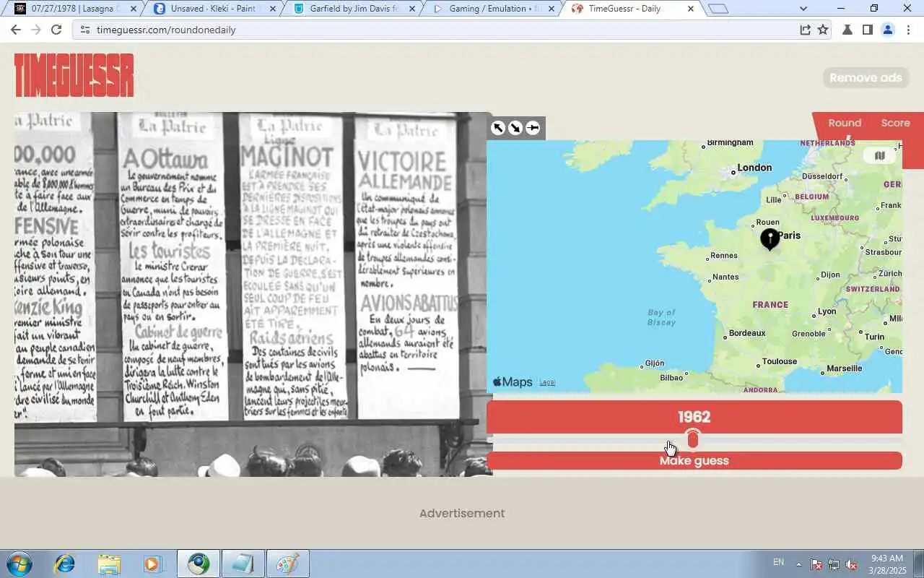924x578 pixels.
Task: Click Marseille on the map
Action: coord(845,368)
